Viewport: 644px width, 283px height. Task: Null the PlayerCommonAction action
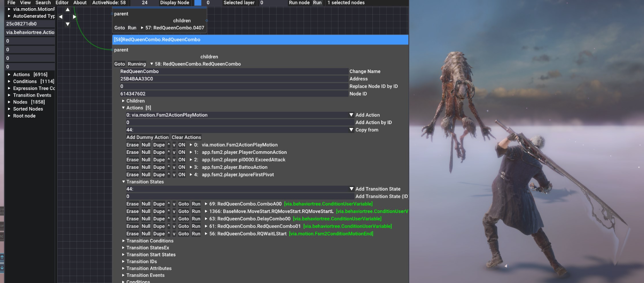click(146, 152)
